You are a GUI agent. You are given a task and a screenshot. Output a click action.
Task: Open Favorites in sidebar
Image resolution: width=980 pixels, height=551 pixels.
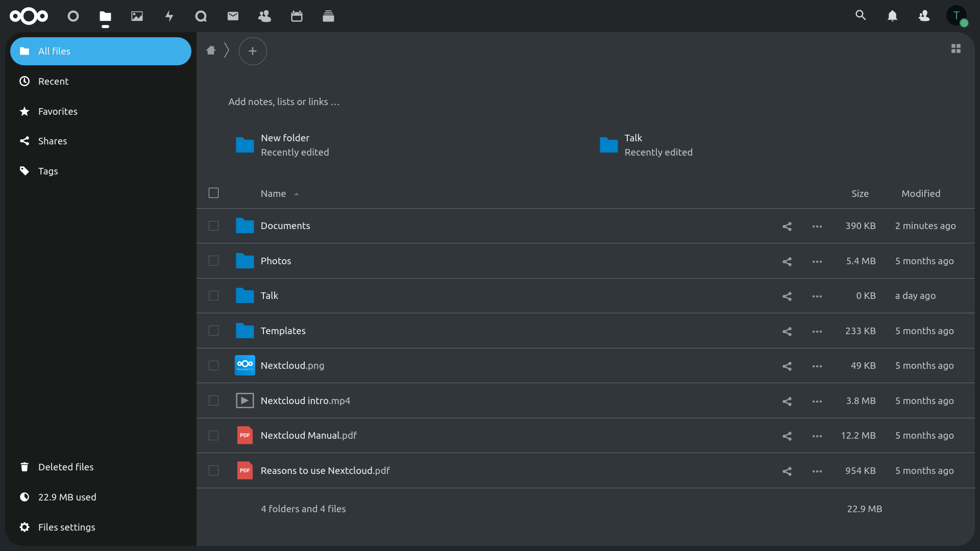tap(101, 111)
